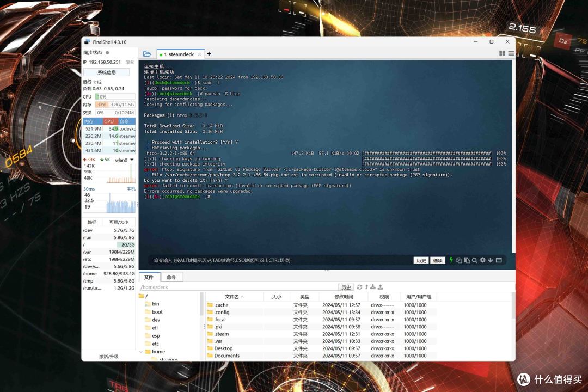Open terminal settings gear icon

[482, 260]
